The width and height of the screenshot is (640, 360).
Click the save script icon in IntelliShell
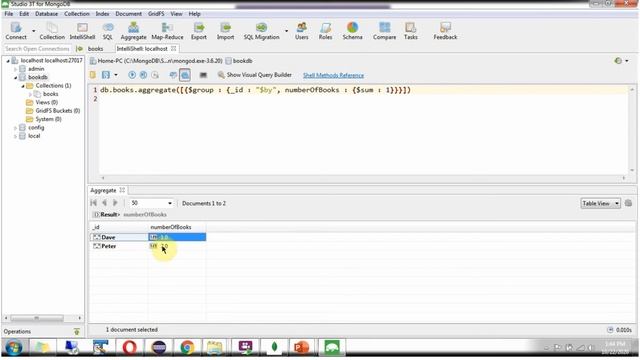pos(106,75)
